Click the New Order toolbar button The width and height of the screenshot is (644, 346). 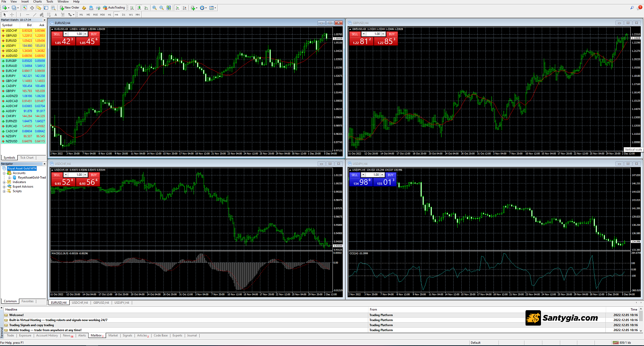click(x=69, y=8)
